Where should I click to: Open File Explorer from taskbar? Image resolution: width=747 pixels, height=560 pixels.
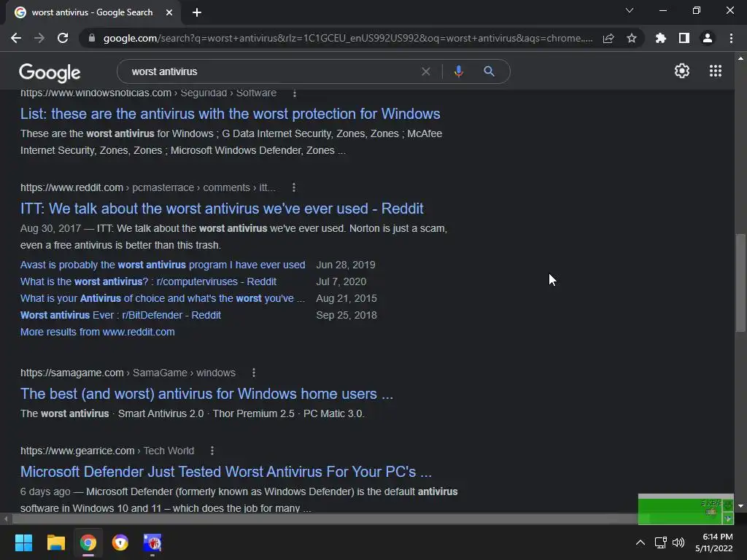coord(55,542)
